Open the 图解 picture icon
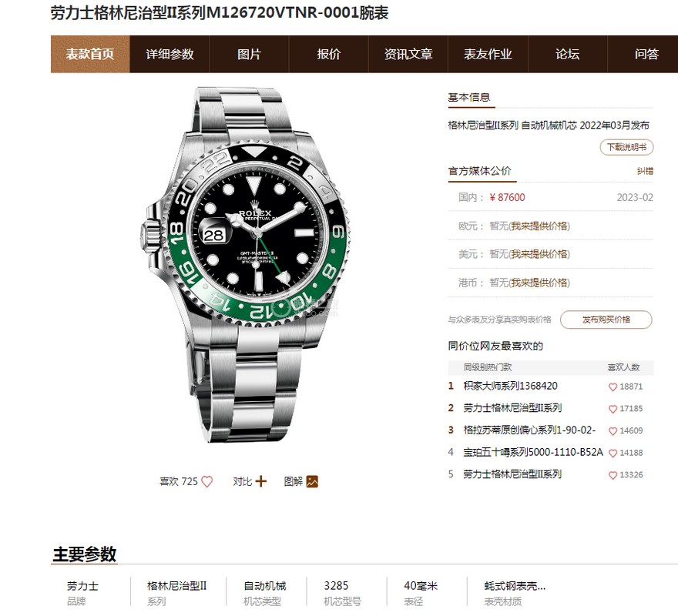The height and width of the screenshot is (616, 678). pyautogui.click(x=312, y=481)
